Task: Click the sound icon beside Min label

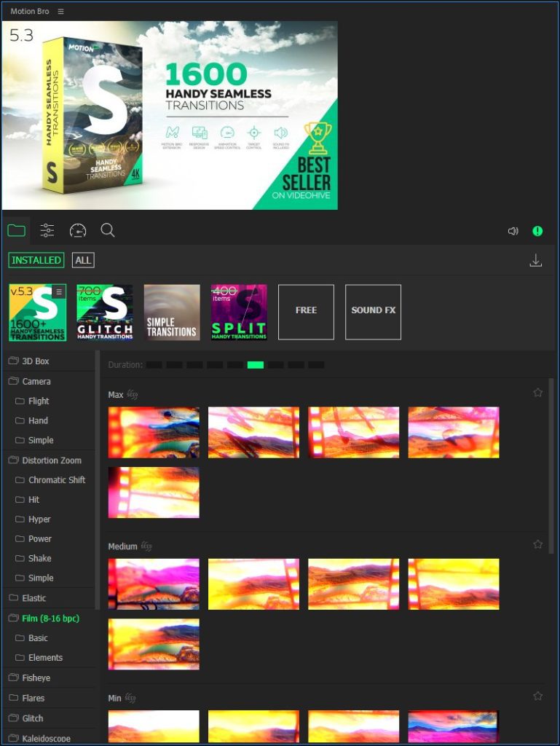Action: click(130, 698)
